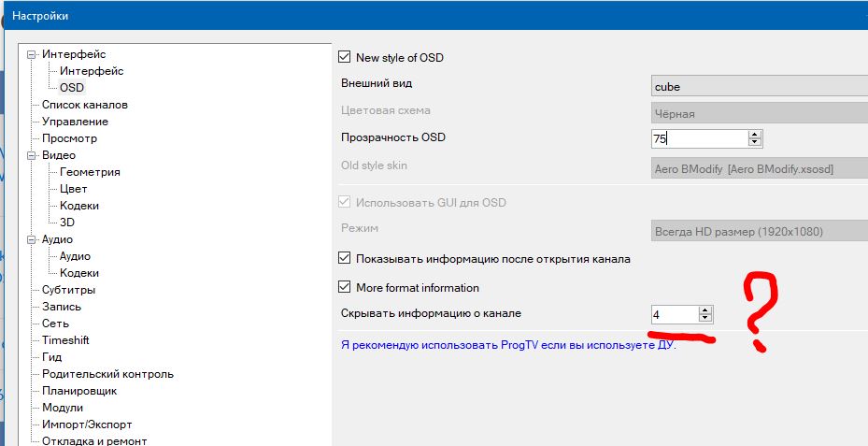Image resolution: width=868 pixels, height=446 pixels.
Task: Click the ProgTV recommendation link text
Action: [509, 345]
